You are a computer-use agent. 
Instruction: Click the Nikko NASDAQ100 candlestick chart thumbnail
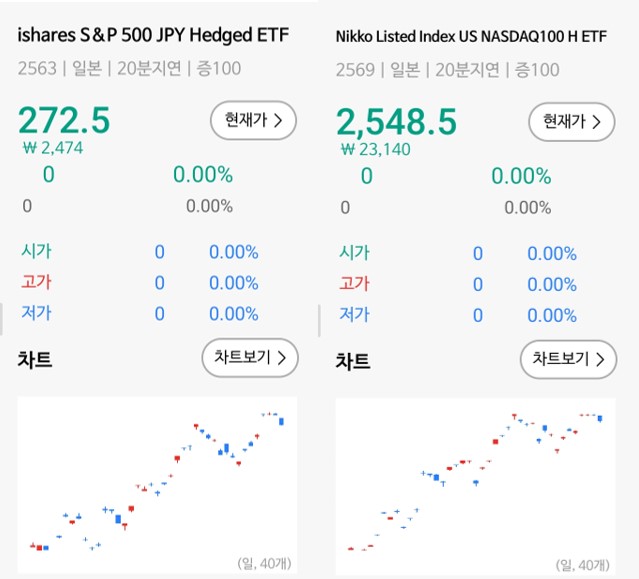[476, 487]
